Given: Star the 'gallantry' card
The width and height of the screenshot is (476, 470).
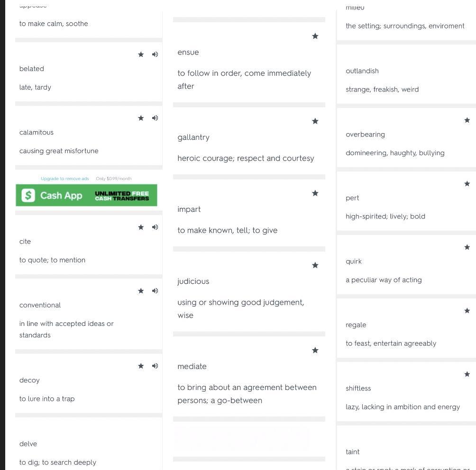Looking at the screenshot, I should pyautogui.click(x=315, y=121).
